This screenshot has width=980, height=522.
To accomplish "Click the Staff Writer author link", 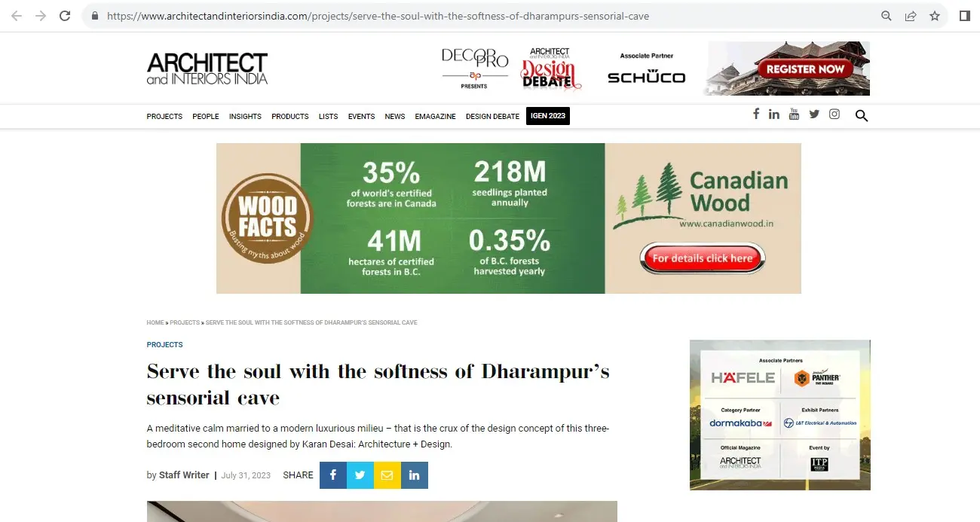I will 184,475.
